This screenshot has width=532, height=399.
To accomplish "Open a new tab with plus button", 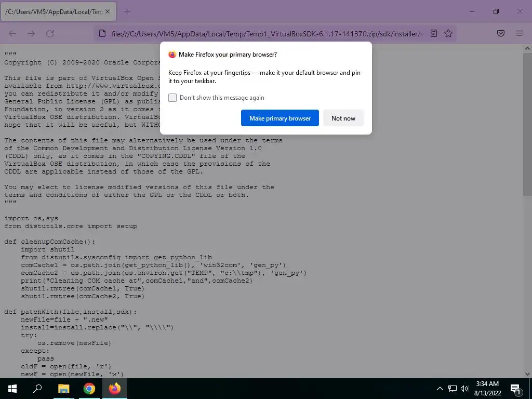I will 127,12.
